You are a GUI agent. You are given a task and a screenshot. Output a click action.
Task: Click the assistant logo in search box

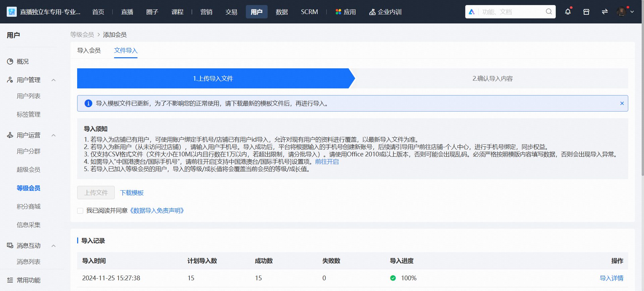(x=472, y=12)
